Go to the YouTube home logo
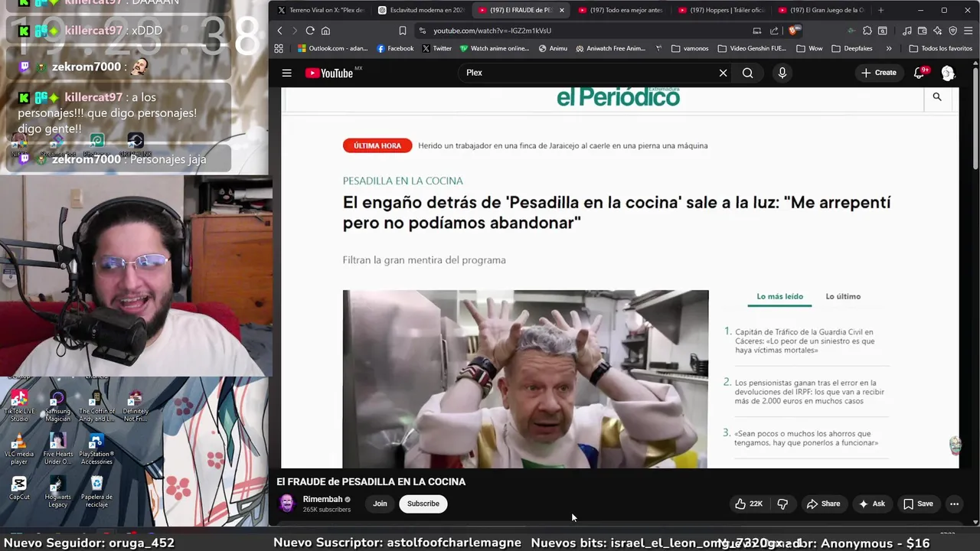This screenshot has height=551, width=980. [x=329, y=73]
